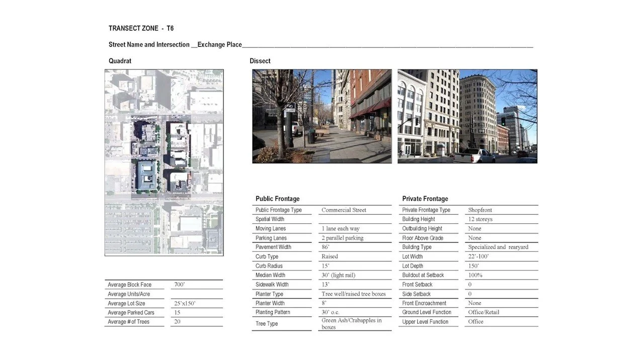Click the Lot Width value 22'-100'
The width and height of the screenshot is (644, 362).
click(478, 256)
